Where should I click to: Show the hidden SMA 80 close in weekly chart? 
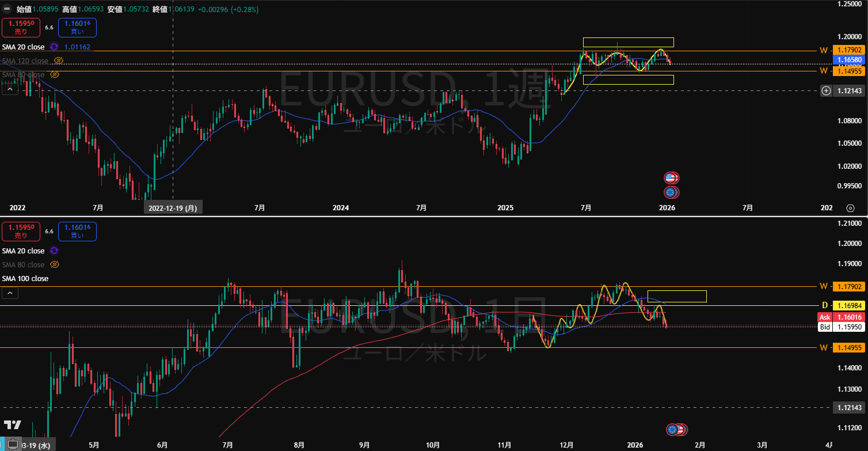click(x=55, y=74)
